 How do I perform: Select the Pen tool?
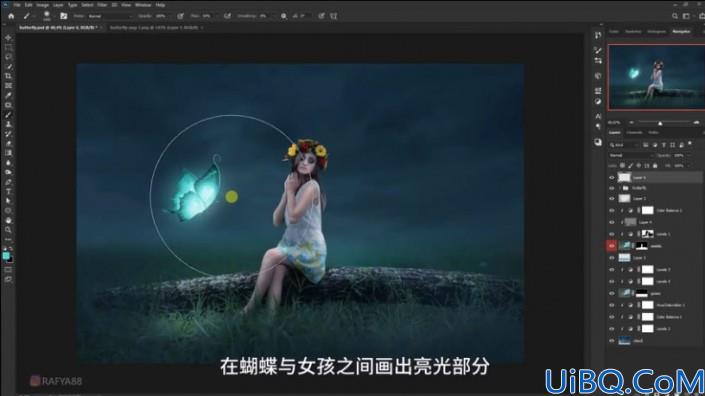(8, 182)
